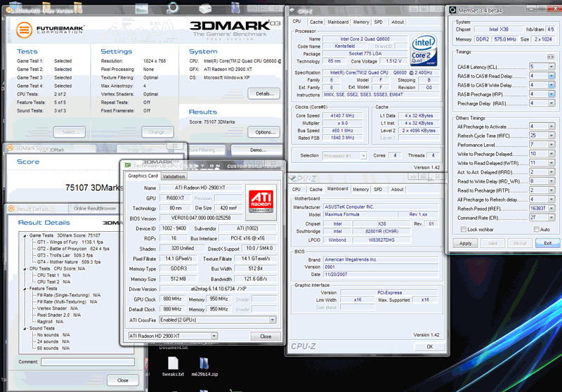The width and height of the screenshot is (562, 392).
Task: Click the MemSet timings expand arrows button
Action: [551, 57]
